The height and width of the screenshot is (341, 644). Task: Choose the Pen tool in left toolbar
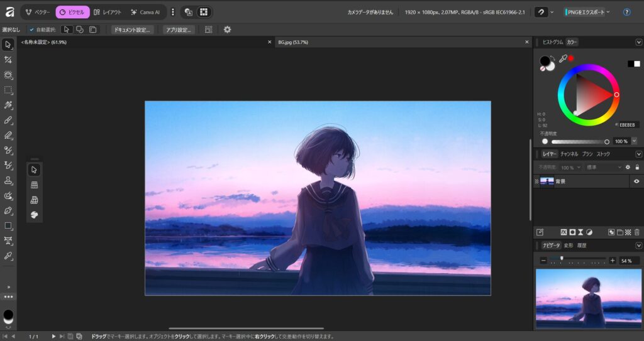(8, 210)
